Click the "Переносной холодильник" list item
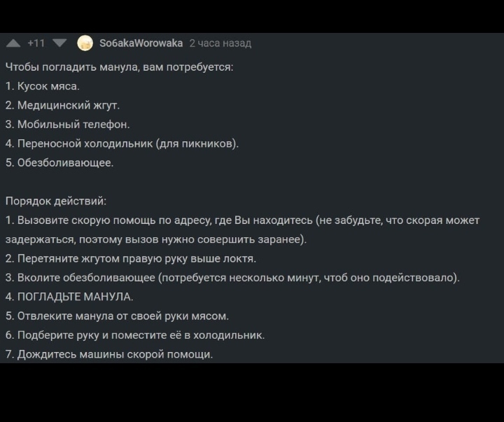Viewport: 504px width, 422px height. tap(122, 143)
